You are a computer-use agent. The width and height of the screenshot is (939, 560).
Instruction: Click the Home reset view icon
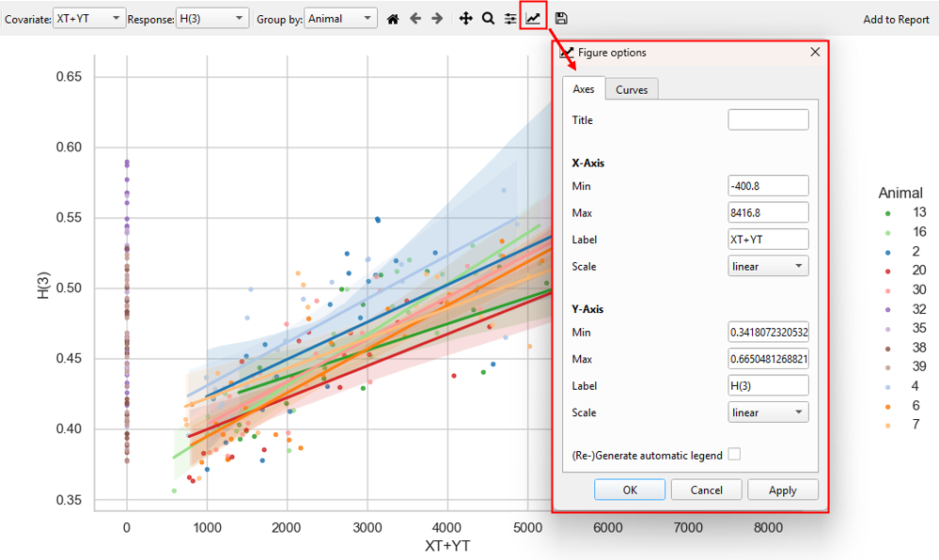393,17
